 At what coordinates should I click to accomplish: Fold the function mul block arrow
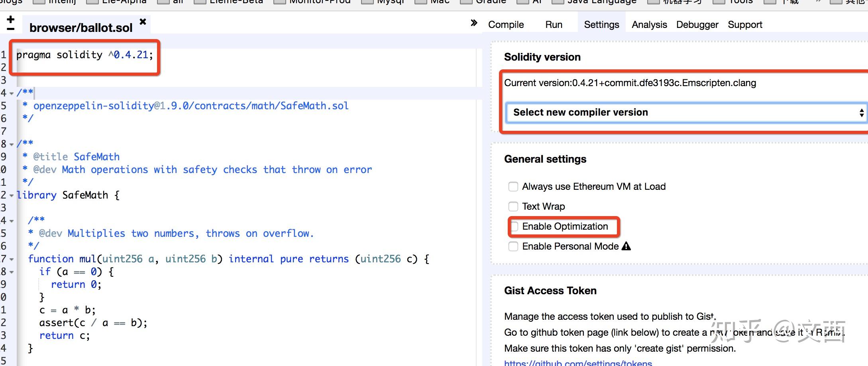(x=12, y=259)
